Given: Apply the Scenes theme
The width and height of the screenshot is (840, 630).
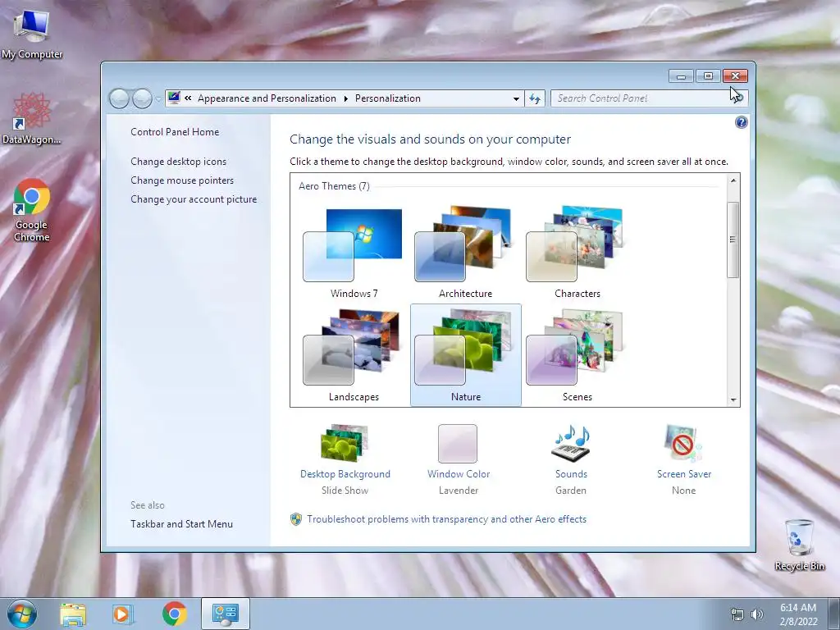Looking at the screenshot, I should (x=577, y=355).
